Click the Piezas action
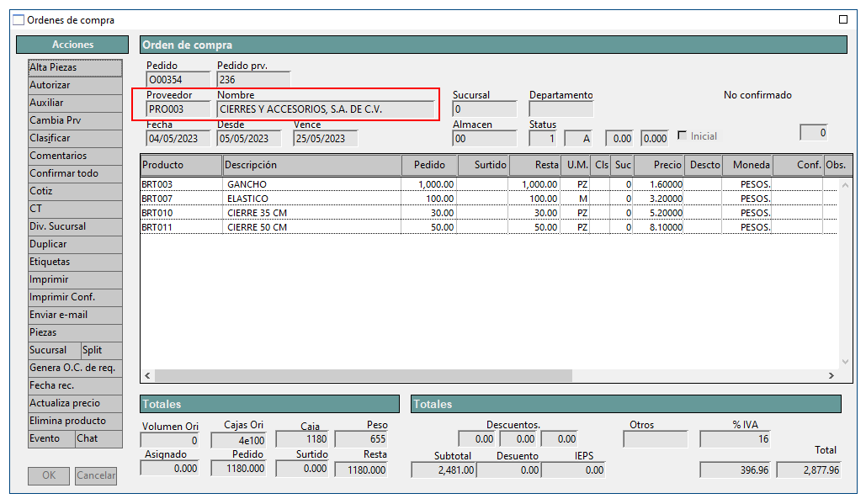 75,332
